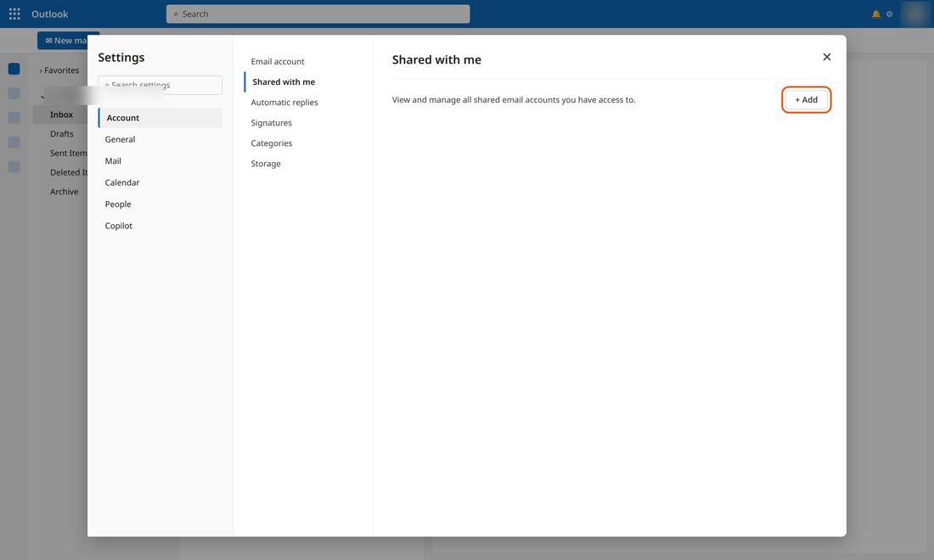Click into the Search settings field
Image resolution: width=934 pixels, height=560 pixels.
(x=160, y=85)
